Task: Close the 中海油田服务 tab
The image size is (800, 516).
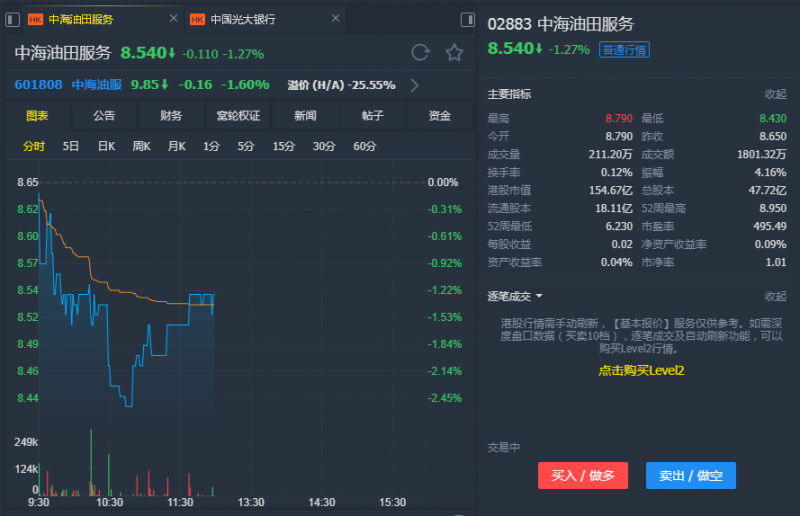Action: tap(173, 19)
